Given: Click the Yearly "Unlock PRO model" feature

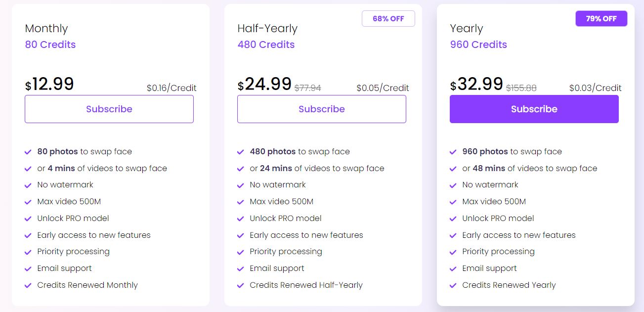Looking at the screenshot, I should tap(498, 218).
